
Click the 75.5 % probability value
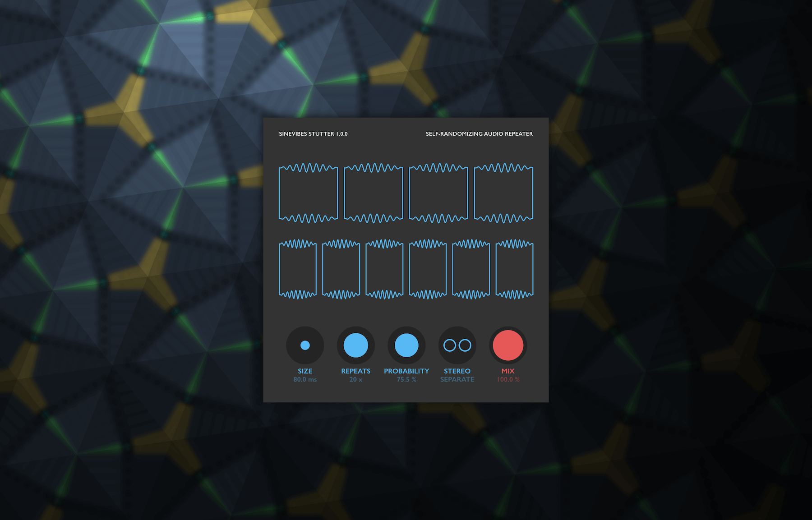coord(406,380)
